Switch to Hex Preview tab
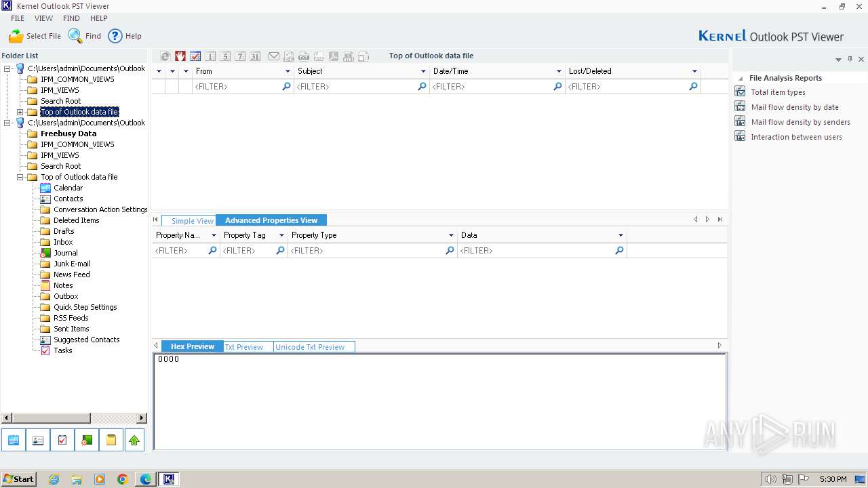 pyautogui.click(x=193, y=346)
